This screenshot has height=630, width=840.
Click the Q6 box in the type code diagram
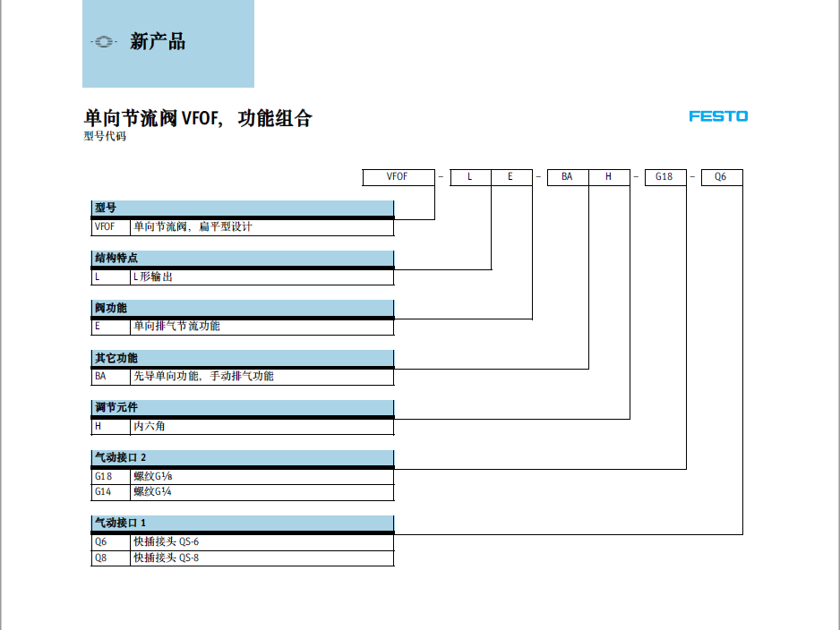(x=722, y=177)
